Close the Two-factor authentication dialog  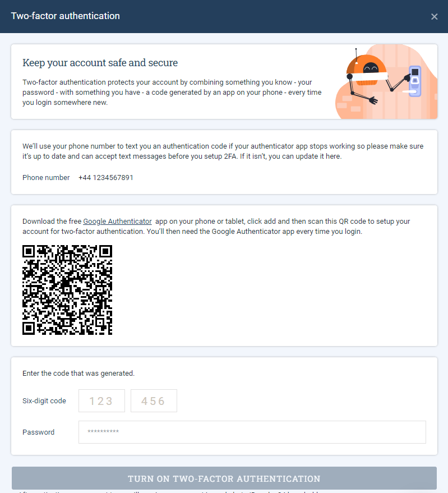tap(434, 17)
